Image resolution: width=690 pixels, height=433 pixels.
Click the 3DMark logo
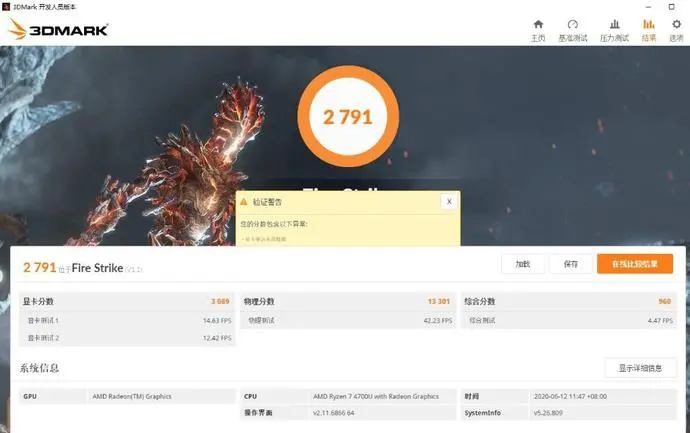[x=59, y=29]
